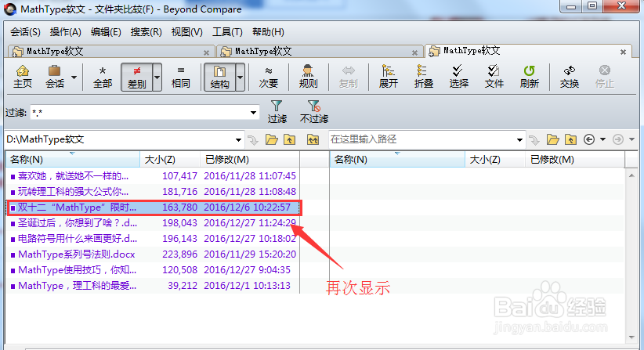The width and height of the screenshot is (644, 350).
Task: Show all files with 全部 button
Action: pyautogui.click(x=103, y=77)
